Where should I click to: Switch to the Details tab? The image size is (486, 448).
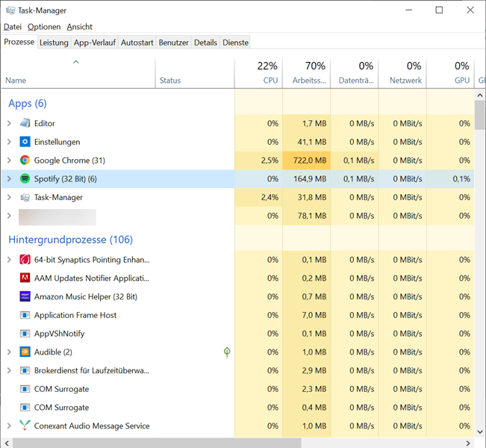click(x=205, y=43)
